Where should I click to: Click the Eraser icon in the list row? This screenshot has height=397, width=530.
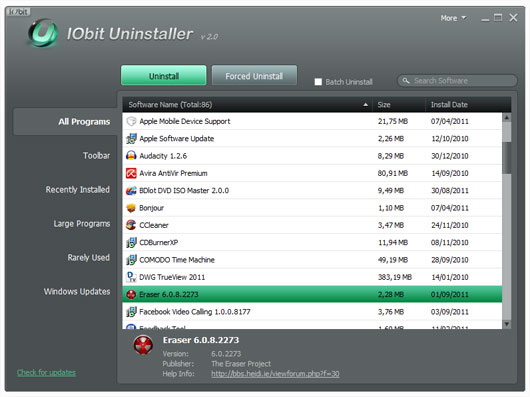point(131,294)
